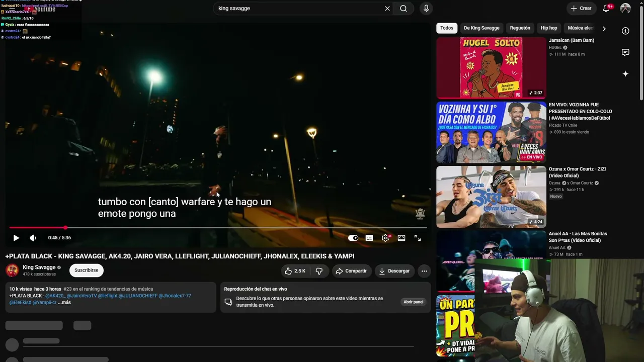644x362 pixels.
Task: Open the comments icon in the side rail
Action: click(x=625, y=52)
